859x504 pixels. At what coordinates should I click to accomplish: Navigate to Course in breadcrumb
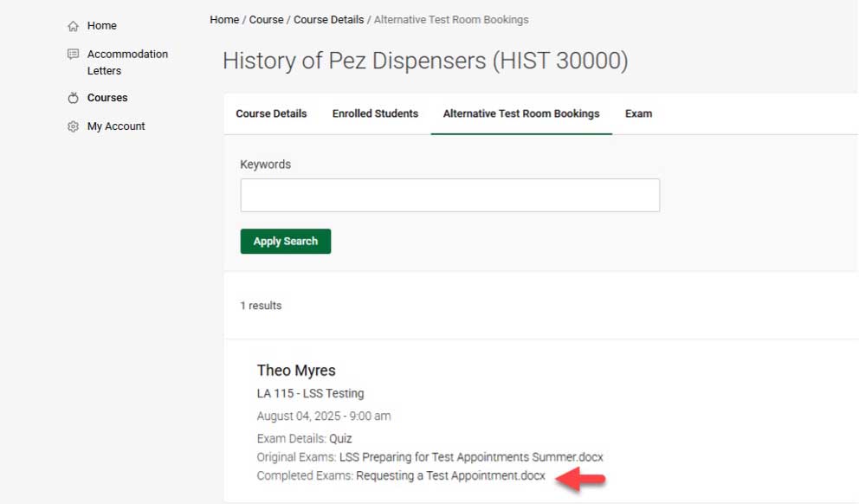(266, 19)
